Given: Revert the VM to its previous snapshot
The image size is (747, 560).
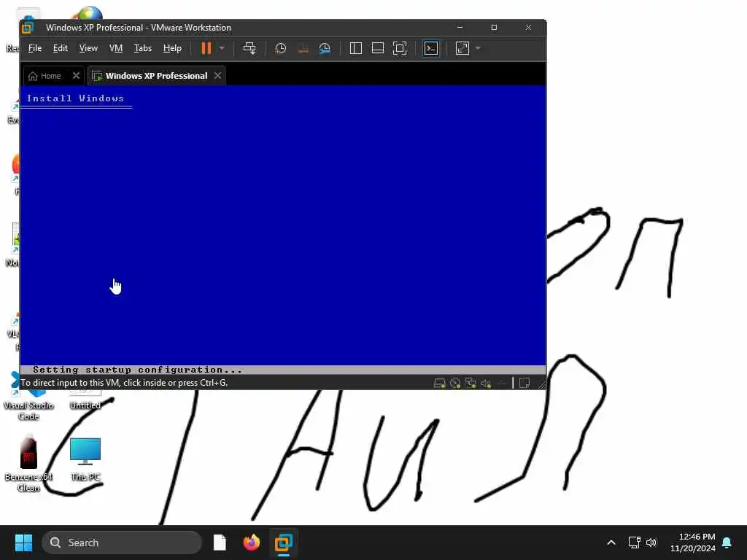Looking at the screenshot, I should pyautogui.click(x=303, y=48).
